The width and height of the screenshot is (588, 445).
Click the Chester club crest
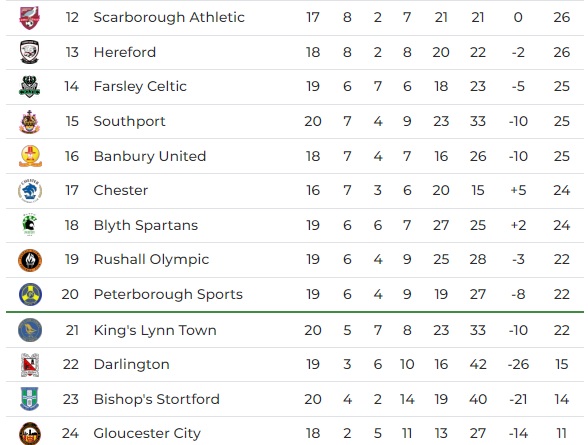tap(30, 191)
